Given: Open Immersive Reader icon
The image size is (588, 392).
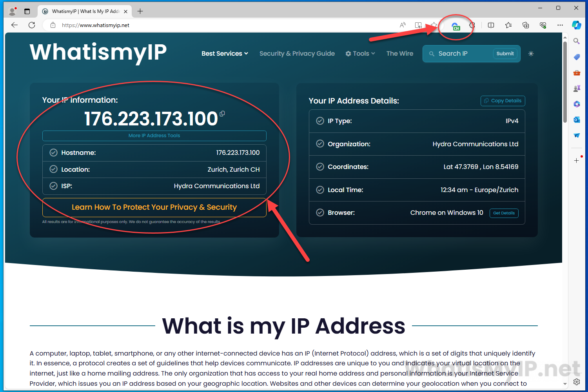Looking at the screenshot, I should click(418, 25).
